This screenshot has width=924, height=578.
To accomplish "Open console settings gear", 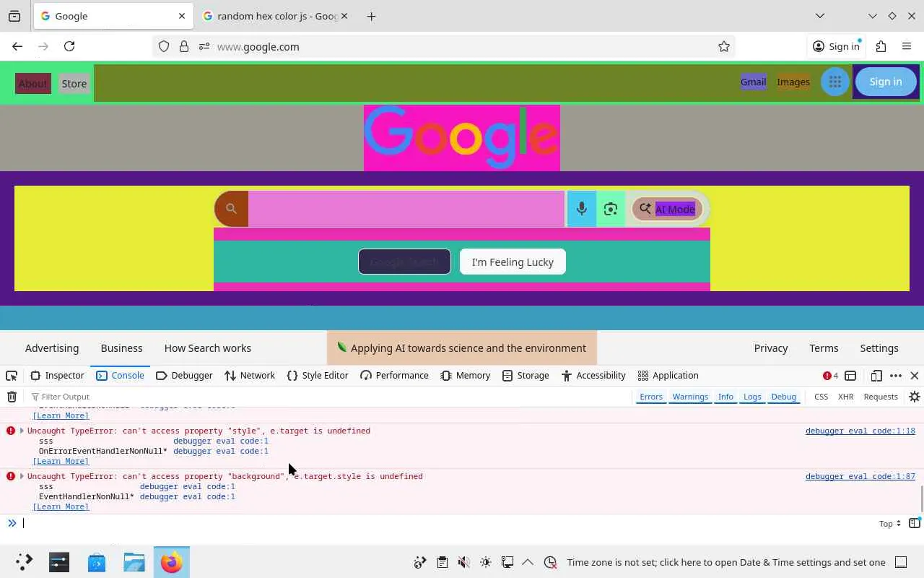I will (915, 397).
